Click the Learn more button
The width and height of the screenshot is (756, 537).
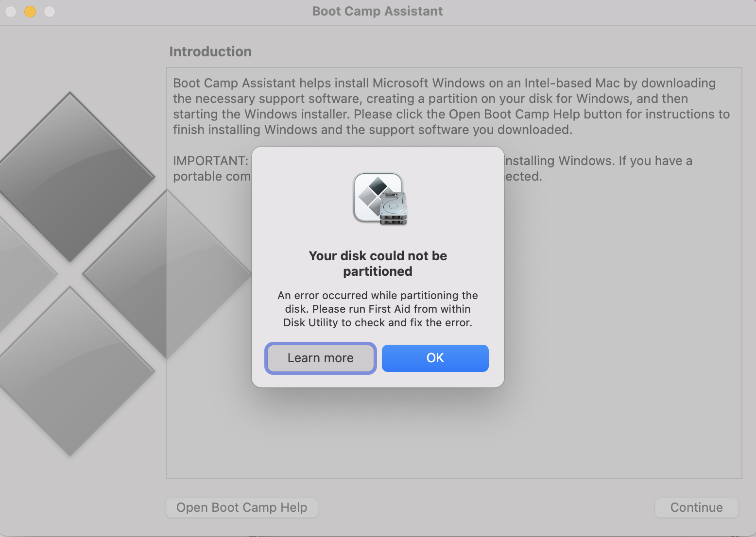[x=320, y=358]
